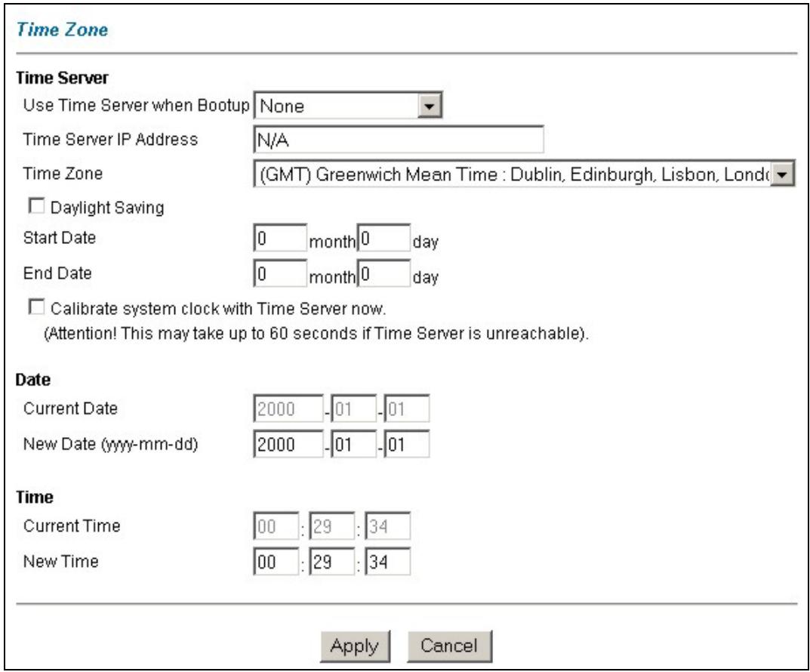Click the Current Date month field
This screenshot has height=672, width=810.
click(354, 408)
